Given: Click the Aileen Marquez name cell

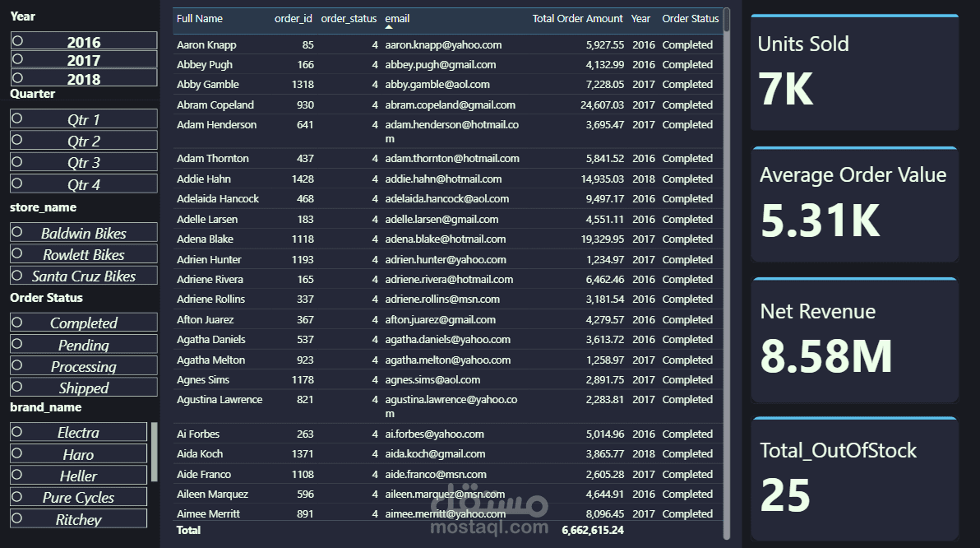Looking at the screenshot, I should coord(212,495).
